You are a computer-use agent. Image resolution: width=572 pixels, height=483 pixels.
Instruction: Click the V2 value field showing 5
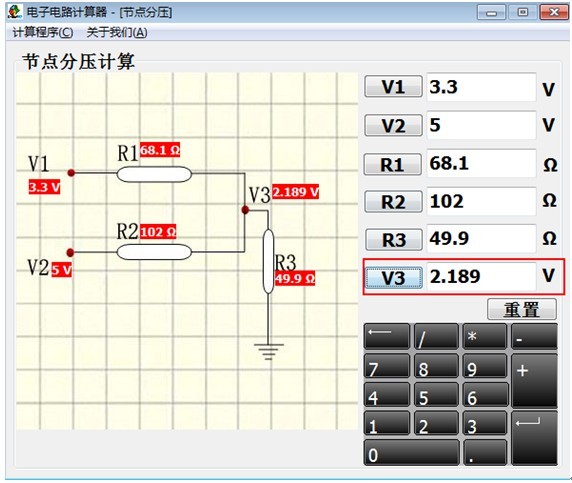pyautogui.click(x=481, y=125)
